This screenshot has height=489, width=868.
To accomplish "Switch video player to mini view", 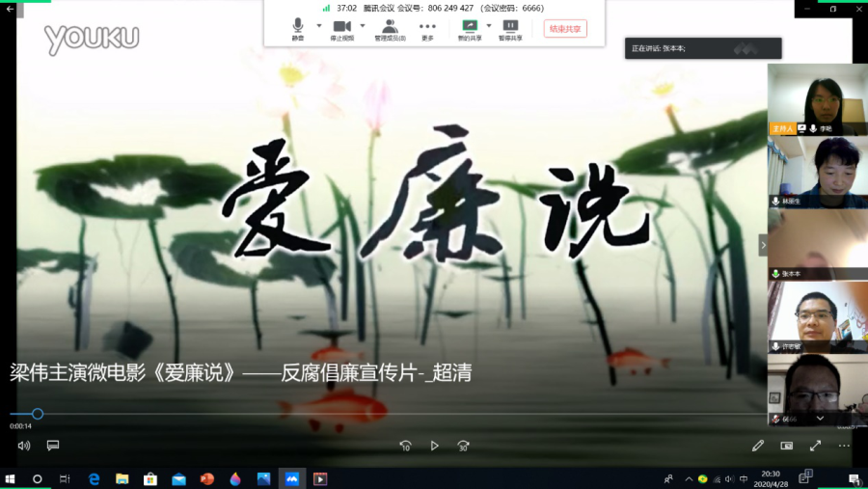I will point(787,446).
